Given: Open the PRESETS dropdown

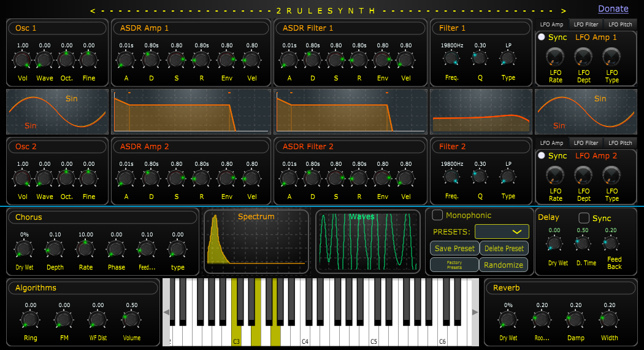Looking at the screenshot, I should pyautogui.click(x=502, y=231).
